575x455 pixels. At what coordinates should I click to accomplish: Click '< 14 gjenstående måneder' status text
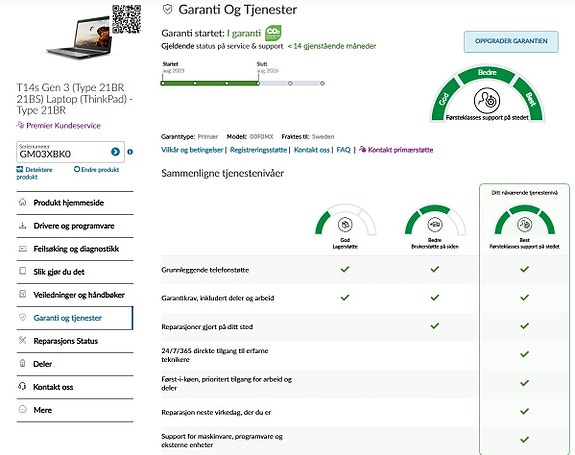tap(332, 46)
